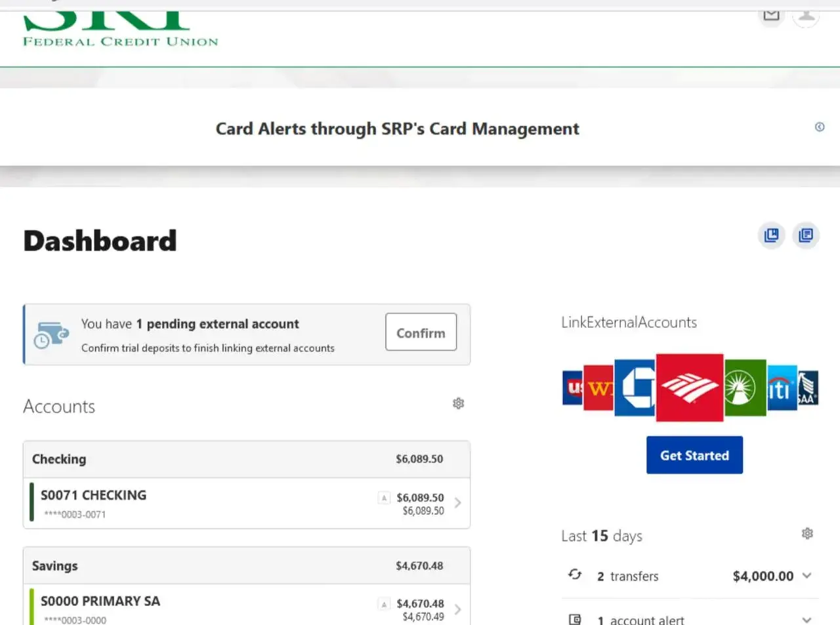Click the Chase bank logo tile
Screen dimensions: 840x625
point(635,388)
